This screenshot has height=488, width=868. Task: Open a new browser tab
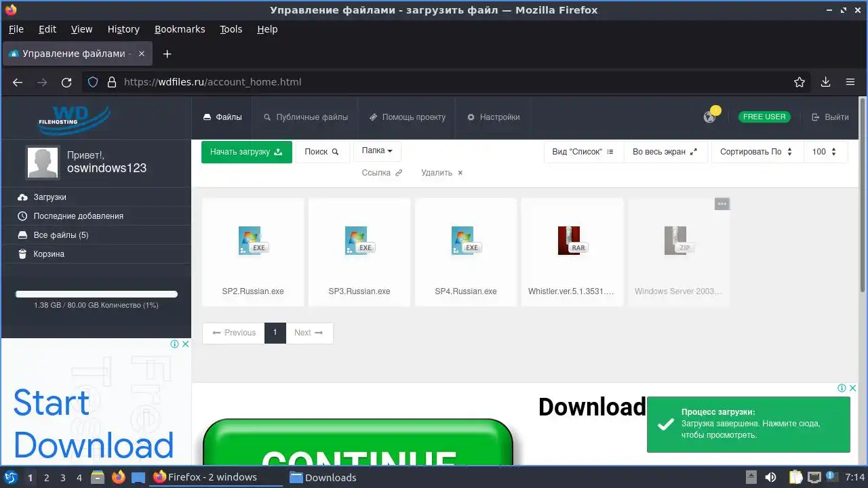click(167, 54)
